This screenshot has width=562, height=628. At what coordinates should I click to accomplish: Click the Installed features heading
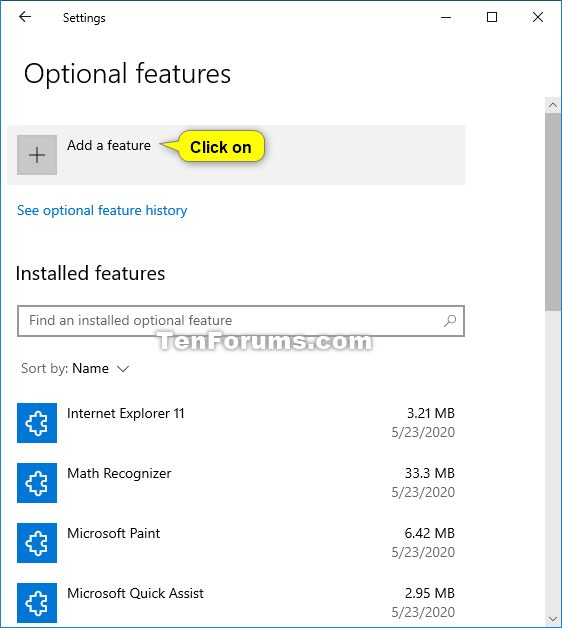coord(91,274)
